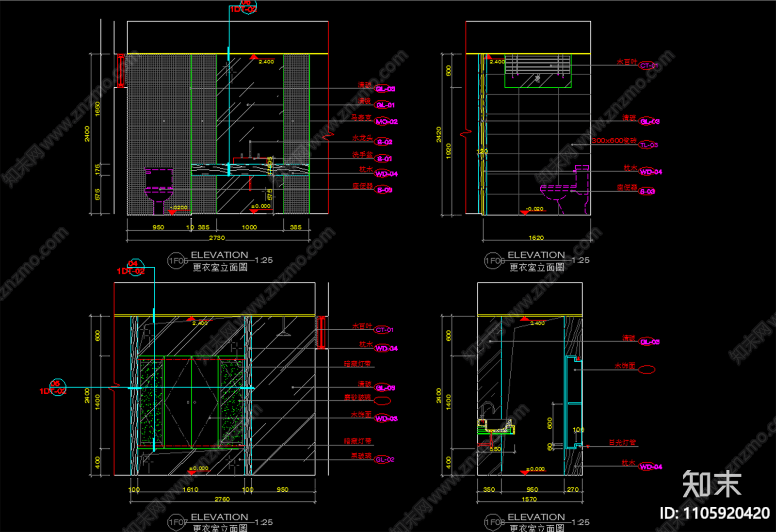
Task: Click the upper '暗藏灯带' label
Action: click(358, 364)
